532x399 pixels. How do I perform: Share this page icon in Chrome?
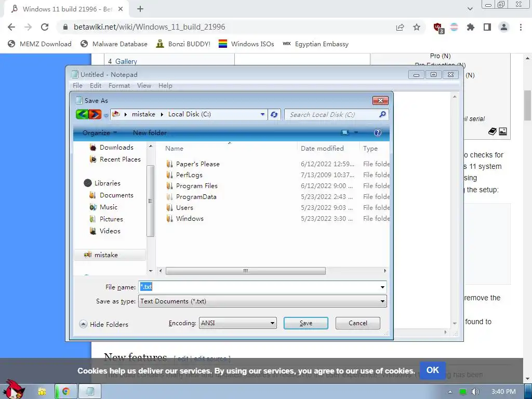pyautogui.click(x=400, y=27)
